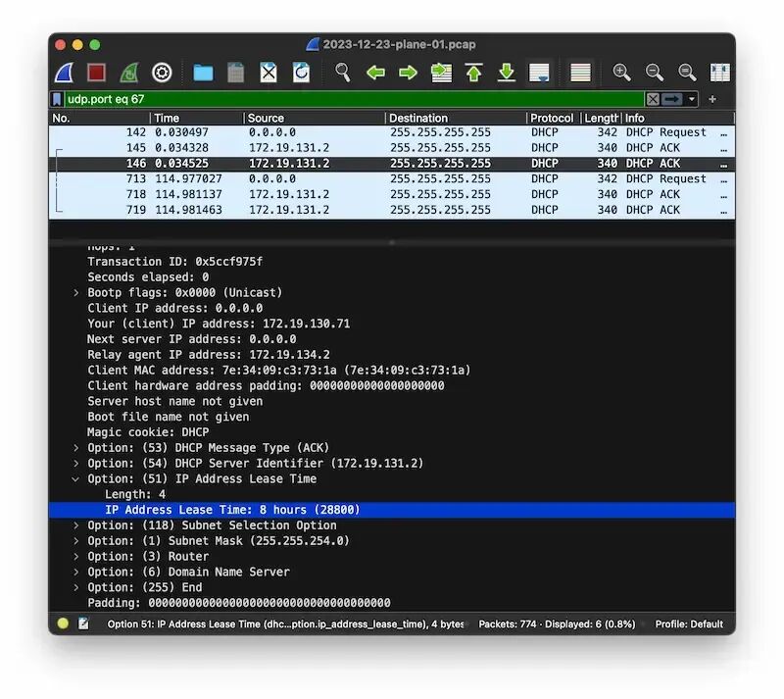Close this capture file icon

269,74
